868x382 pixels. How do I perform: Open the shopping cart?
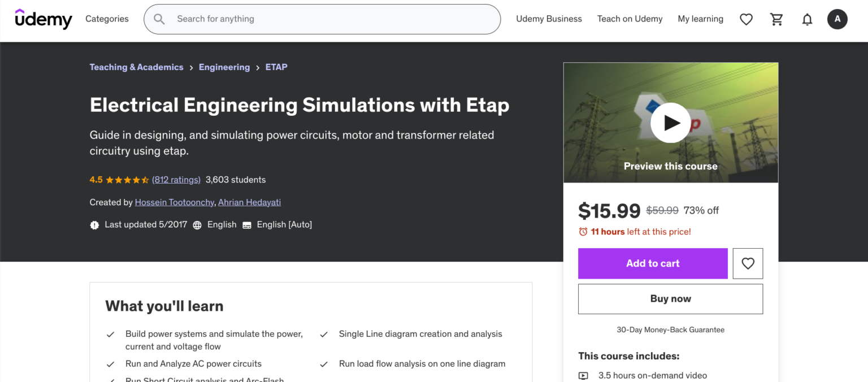pyautogui.click(x=776, y=19)
